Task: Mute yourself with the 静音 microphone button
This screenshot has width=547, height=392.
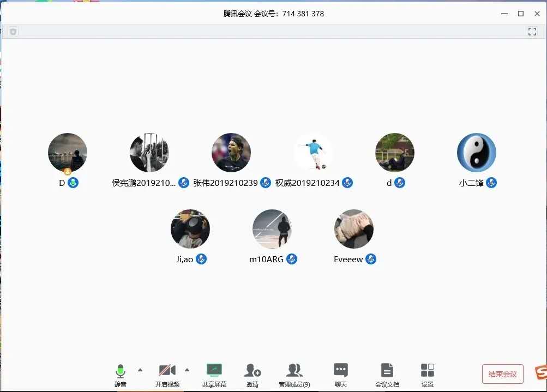Action: point(121,371)
